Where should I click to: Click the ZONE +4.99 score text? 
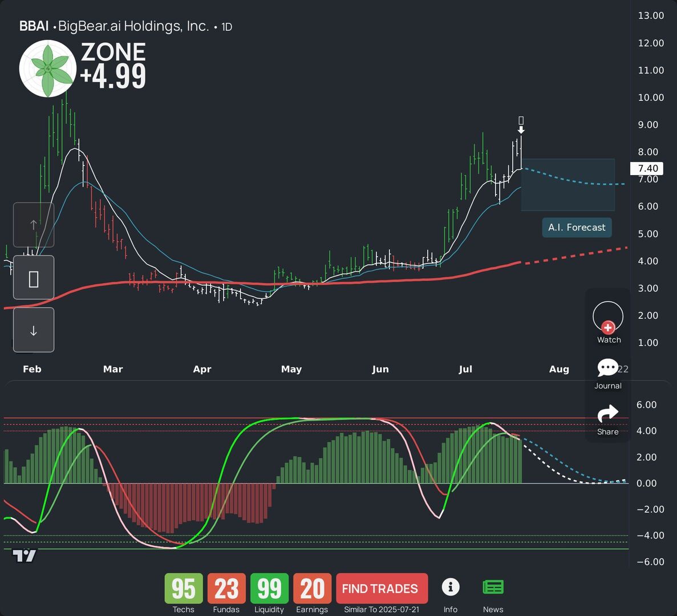click(113, 66)
